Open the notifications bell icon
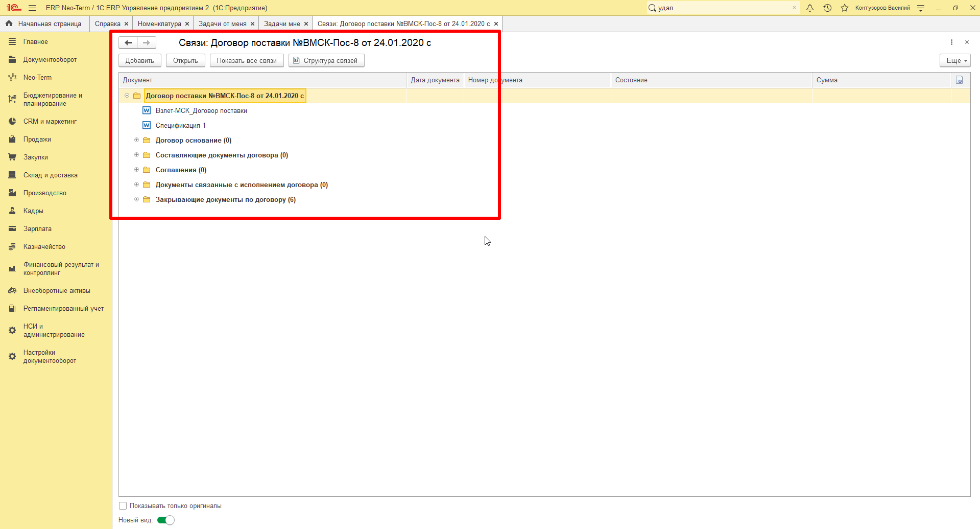Image resolution: width=980 pixels, height=529 pixels. point(810,8)
